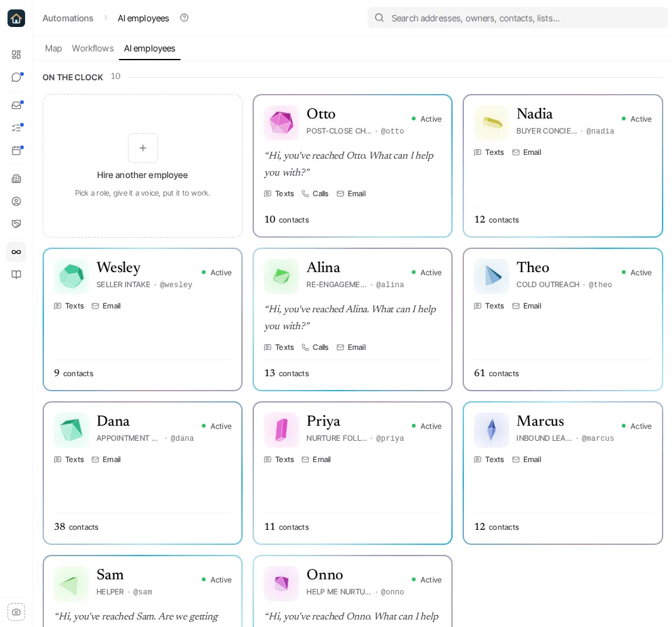Click Alina's green gem avatar
This screenshot has width=672, height=627.
[281, 277]
